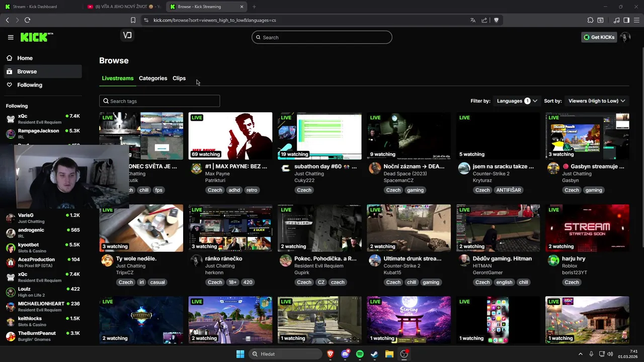Image resolution: width=644 pixels, height=362 pixels.
Task: Click Cuky222 channel avatar
Action: pos(286,168)
